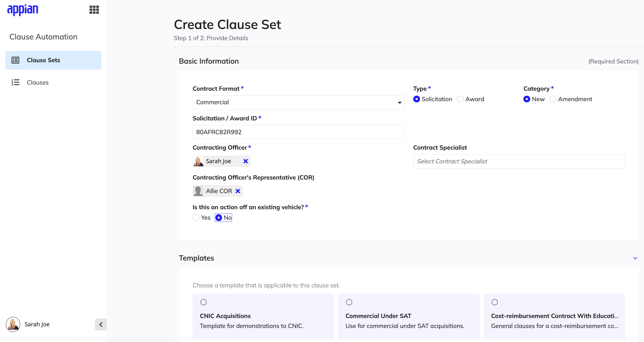Click the "Step 1 of 2: Provide Details" text
Screen dimensions: 644x342
click(211, 38)
